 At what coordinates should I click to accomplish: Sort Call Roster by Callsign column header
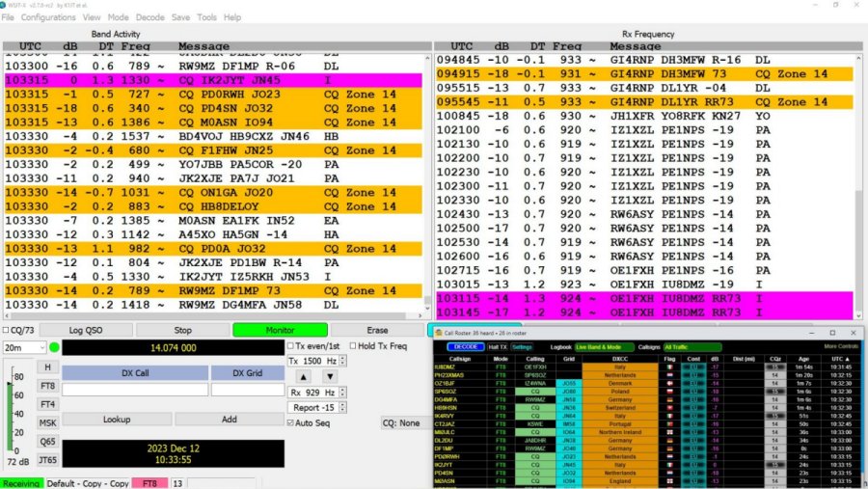[x=460, y=359]
